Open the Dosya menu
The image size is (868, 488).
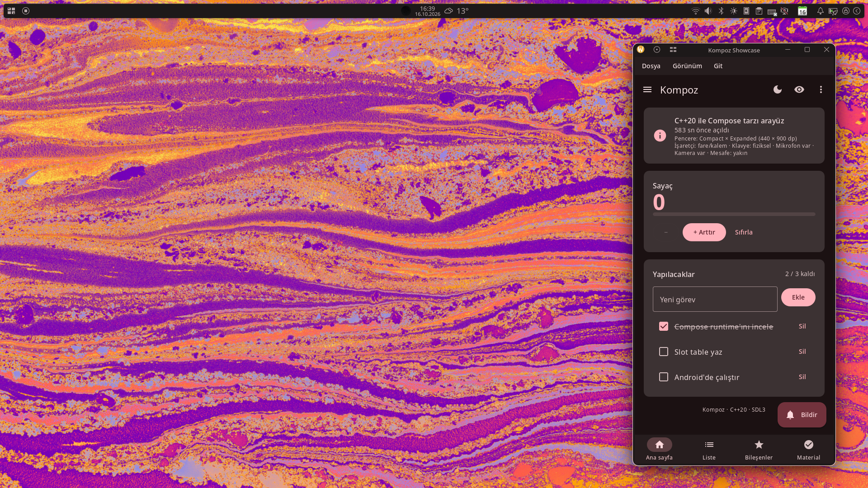651,66
